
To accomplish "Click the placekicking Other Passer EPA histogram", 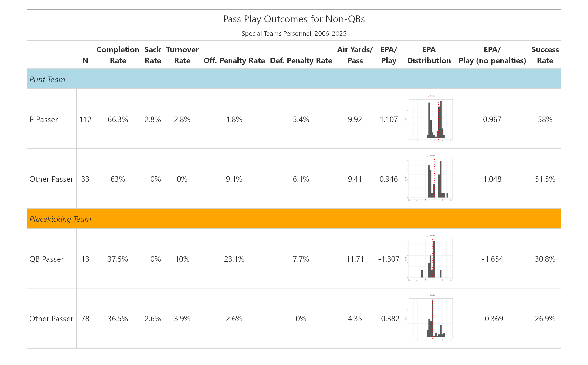I will pyautogui.click(x=430, y=319).
